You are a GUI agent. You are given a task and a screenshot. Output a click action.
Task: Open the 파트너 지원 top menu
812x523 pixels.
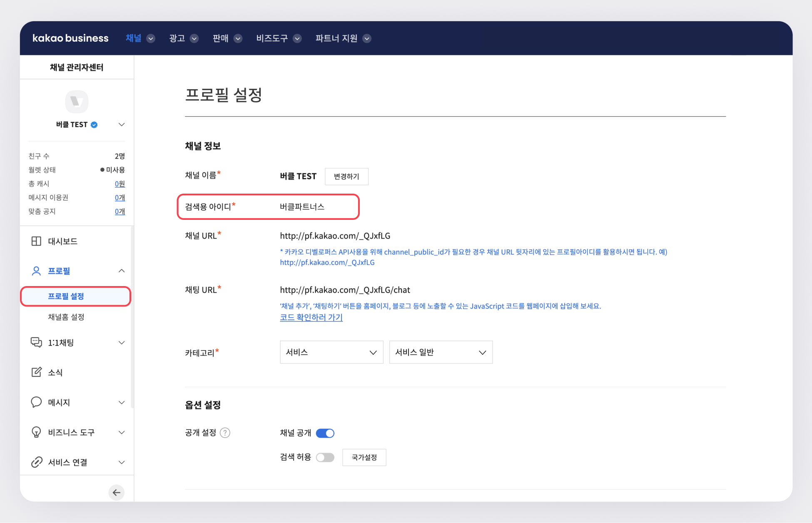click(343, 38)
